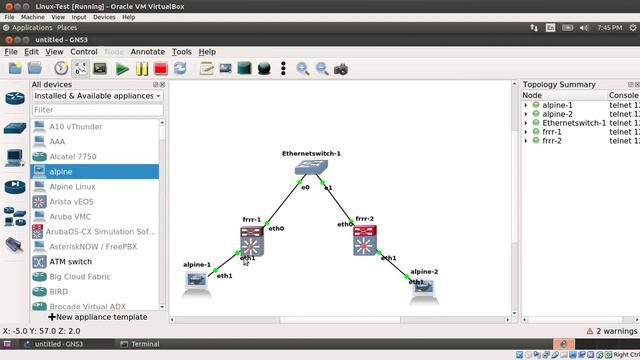Expand frrr-2 node in Topology Summary
This screenshot has height=360, width=640.
click(526, 141)
